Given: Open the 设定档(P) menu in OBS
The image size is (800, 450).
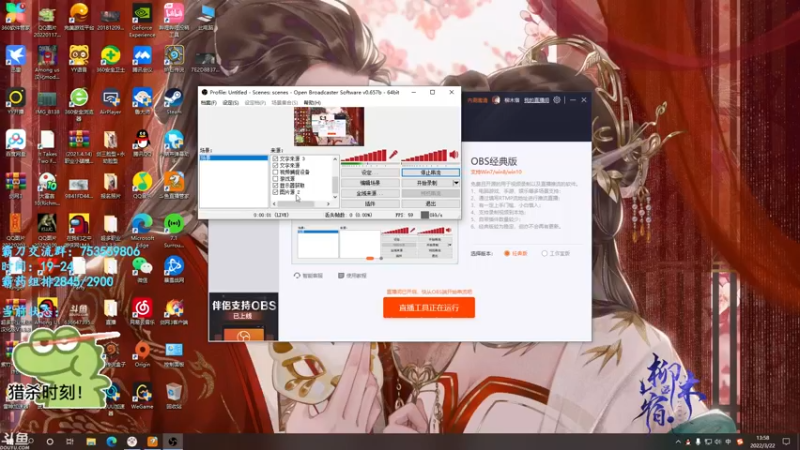Looking at the screenshot, I should click(x=255, y=103).
